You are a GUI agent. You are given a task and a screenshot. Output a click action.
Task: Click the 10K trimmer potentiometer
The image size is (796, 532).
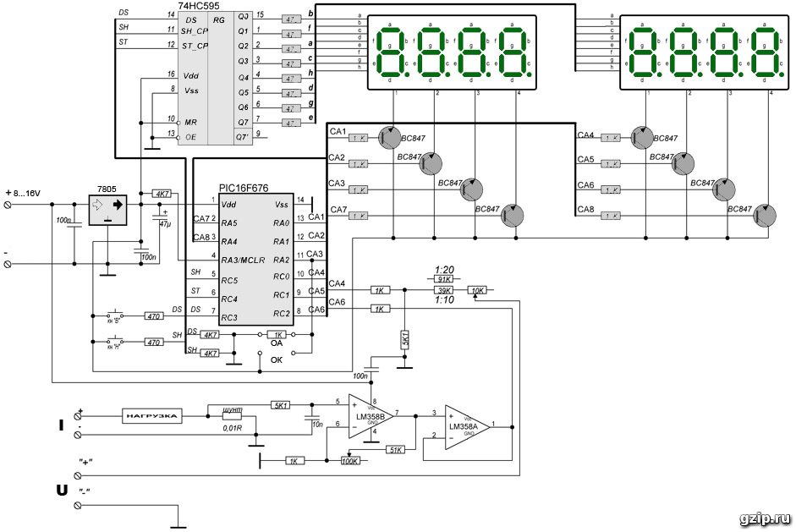pyautogui.click(x=478, y=291)
